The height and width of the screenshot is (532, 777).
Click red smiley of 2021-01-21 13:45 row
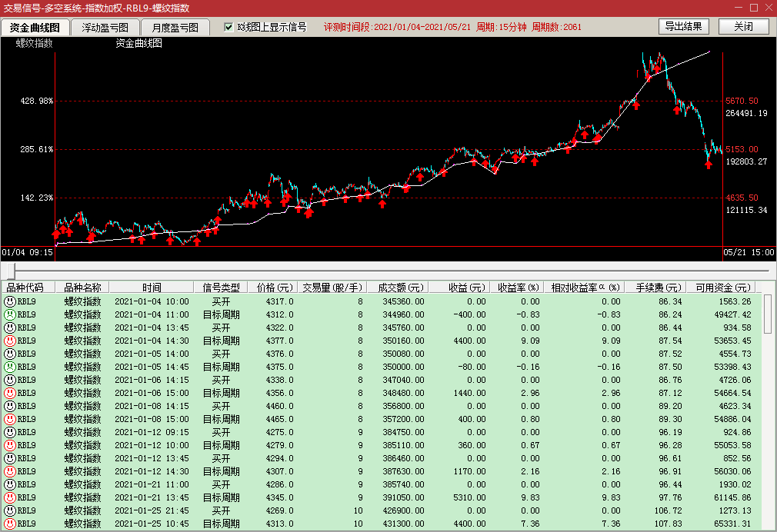(x=10, y=497)
